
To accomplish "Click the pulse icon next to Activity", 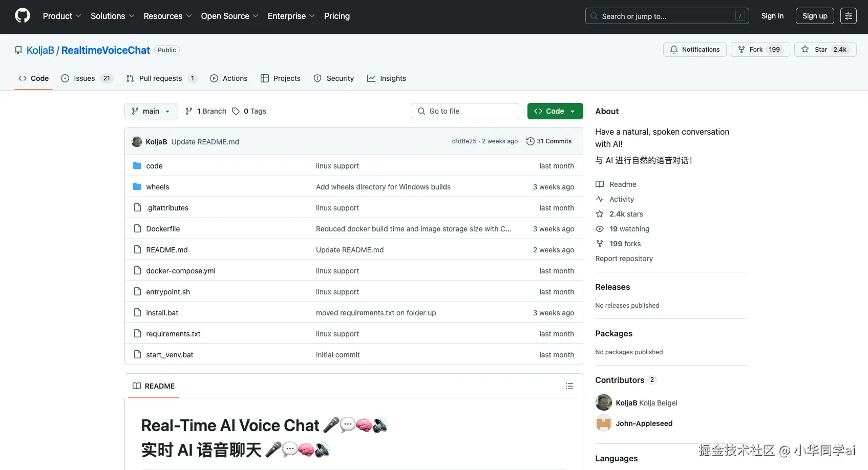I will point(600,199).
